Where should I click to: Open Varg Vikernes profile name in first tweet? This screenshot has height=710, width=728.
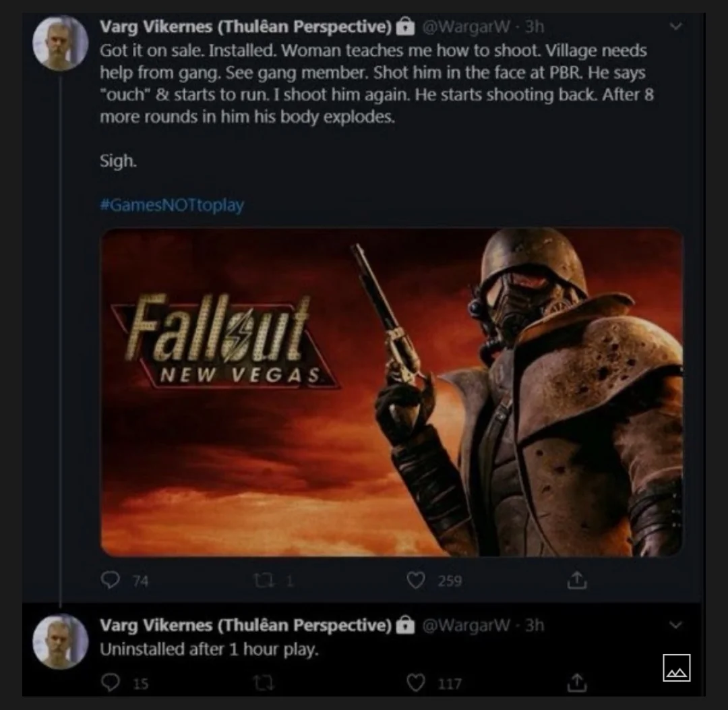pos(246,26)
